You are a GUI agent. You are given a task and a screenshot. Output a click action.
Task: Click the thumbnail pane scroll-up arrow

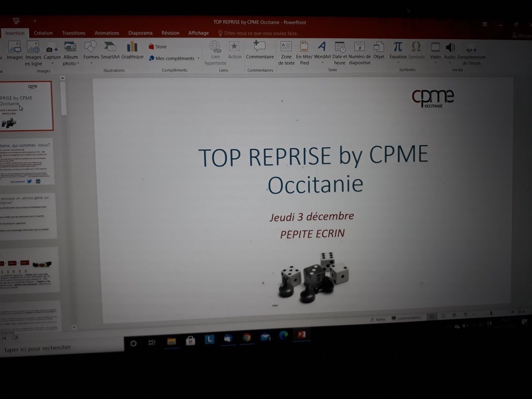tap(63, 78)
